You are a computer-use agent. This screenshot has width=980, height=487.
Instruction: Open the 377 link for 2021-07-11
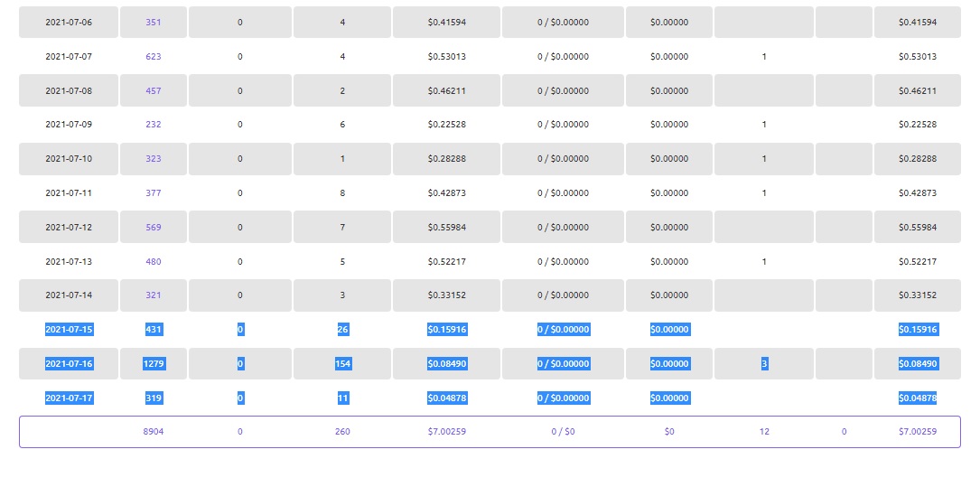(154, 192)
